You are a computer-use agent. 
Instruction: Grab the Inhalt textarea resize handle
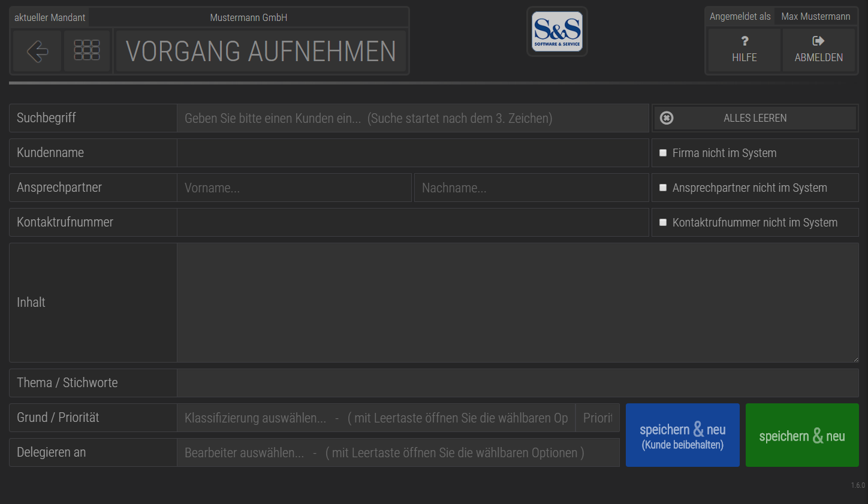click(x=855, y=359)
